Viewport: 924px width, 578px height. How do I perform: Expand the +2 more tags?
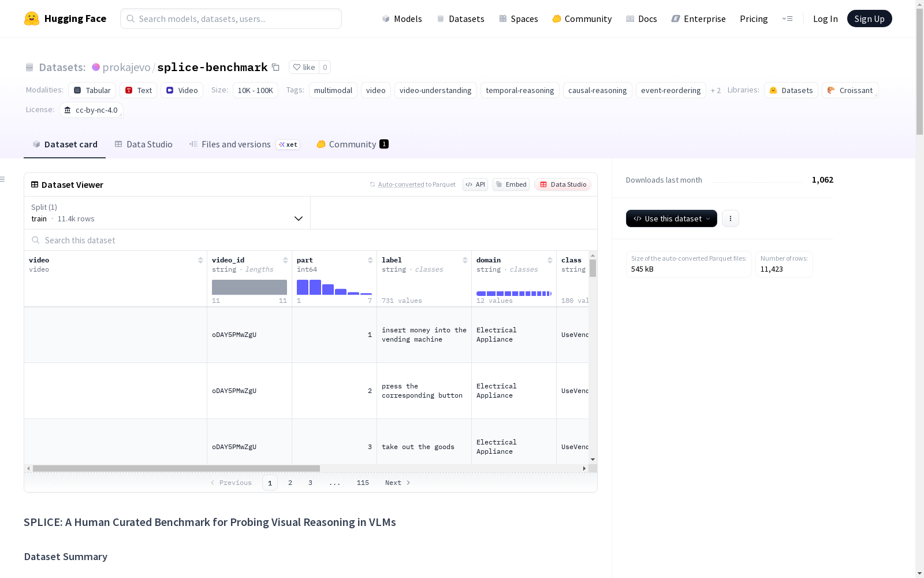[716, 91]
